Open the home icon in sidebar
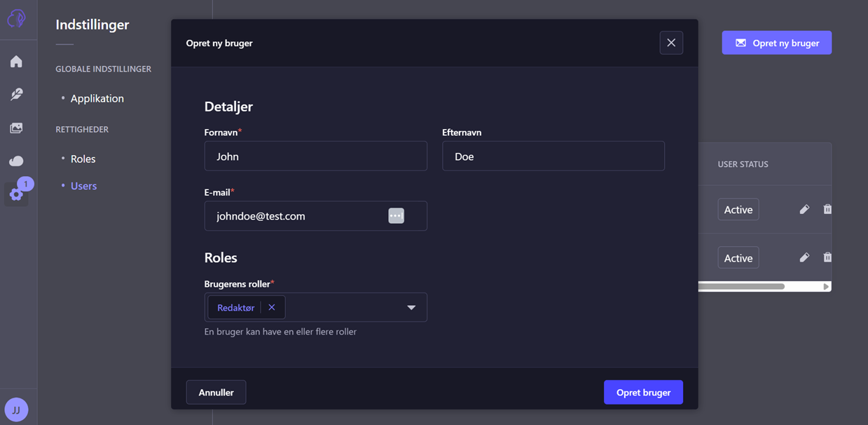Viewport: 868px width, 425px height. 16,62
